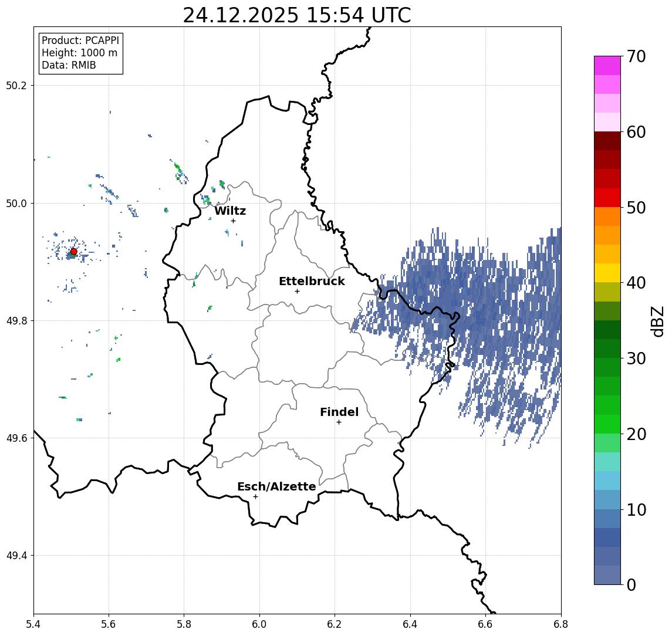Click the Findel cross marker

[339, 422]
